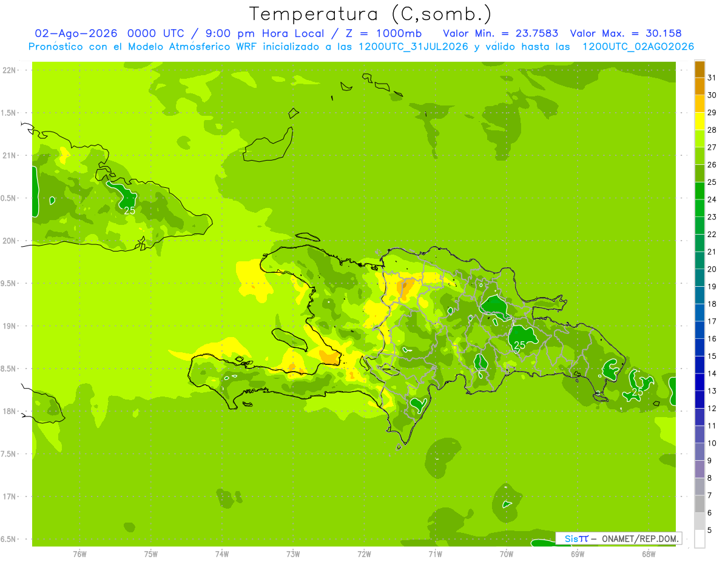The image size is (728, 562).
Task: Click the "12" colorbar value
Action: pyautogui.click(x=712, y=408)
